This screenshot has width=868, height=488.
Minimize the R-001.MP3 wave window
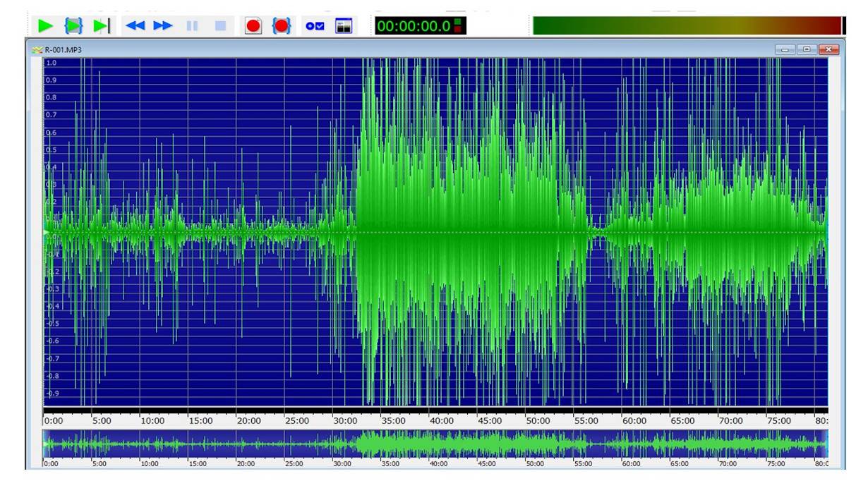(x=785, y=50)
